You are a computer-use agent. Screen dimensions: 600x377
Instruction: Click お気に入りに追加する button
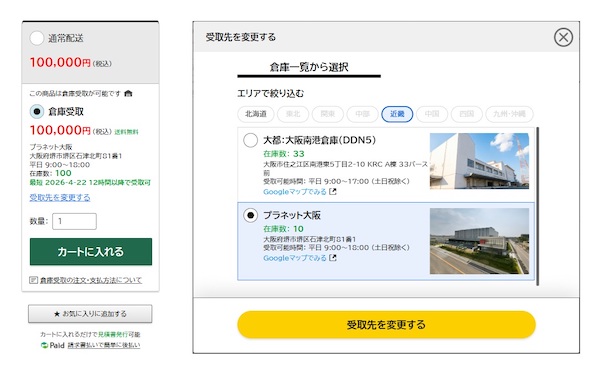[x=90, y=314]
